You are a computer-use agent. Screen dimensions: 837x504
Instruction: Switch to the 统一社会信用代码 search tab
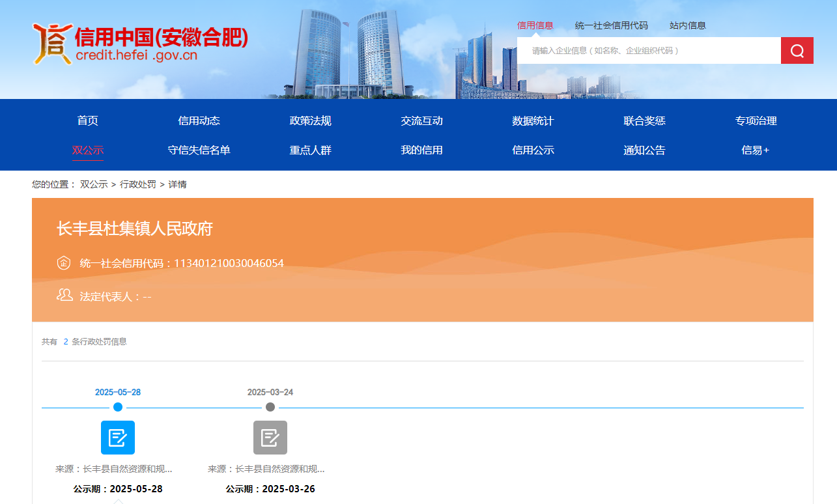coord(612,25)
